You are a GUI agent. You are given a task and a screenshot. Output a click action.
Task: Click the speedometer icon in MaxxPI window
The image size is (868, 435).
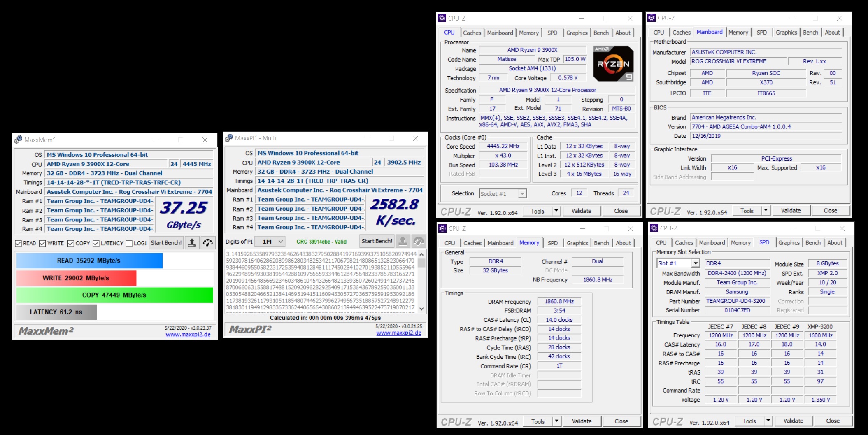click(x=419, y=241)
